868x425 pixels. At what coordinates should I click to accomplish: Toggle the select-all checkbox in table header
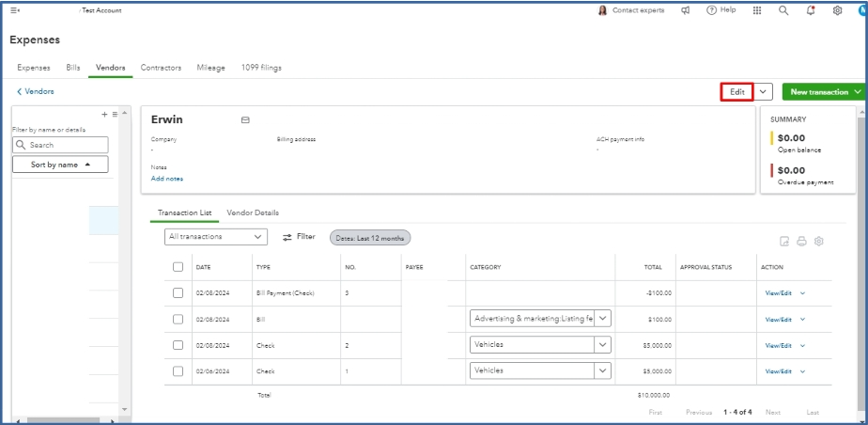pyautogui.click(x=178, y=267)
